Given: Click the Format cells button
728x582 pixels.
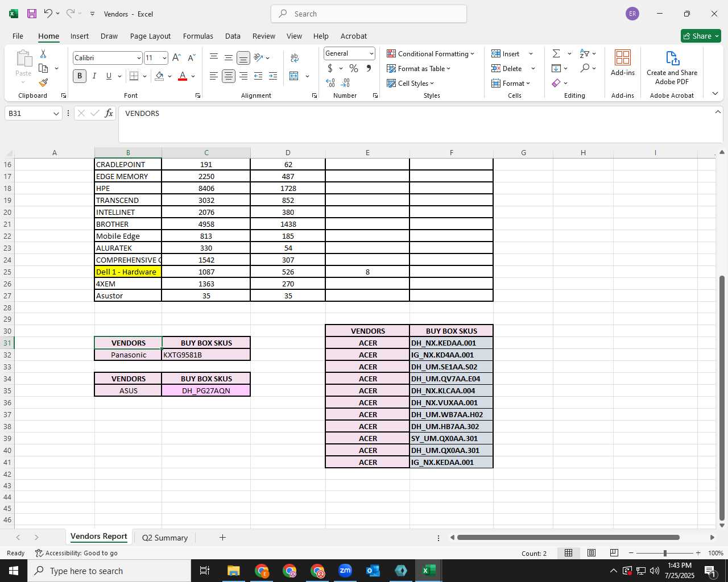Looking at the screenshot, I should click(x=510, y=83).
